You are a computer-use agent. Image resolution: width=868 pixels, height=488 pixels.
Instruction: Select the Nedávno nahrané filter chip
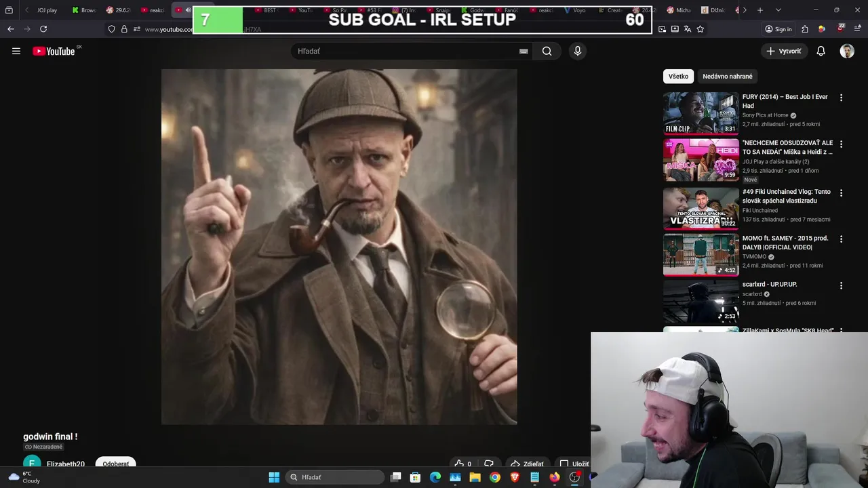[728, 77]
